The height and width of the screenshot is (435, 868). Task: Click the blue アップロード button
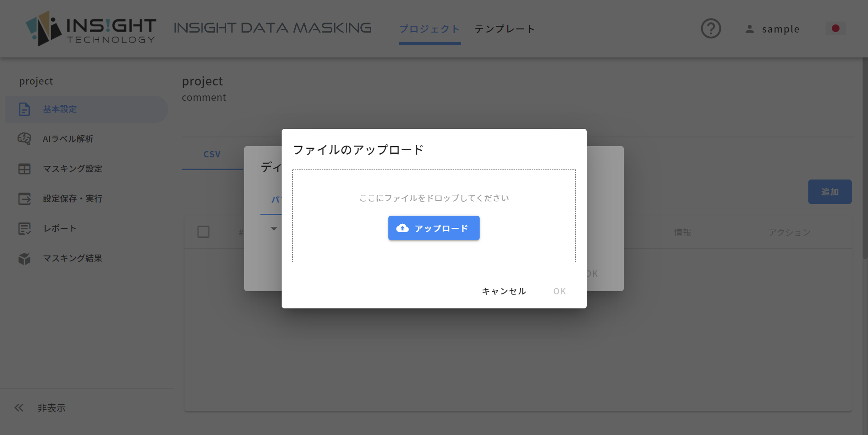click(434, 228)
